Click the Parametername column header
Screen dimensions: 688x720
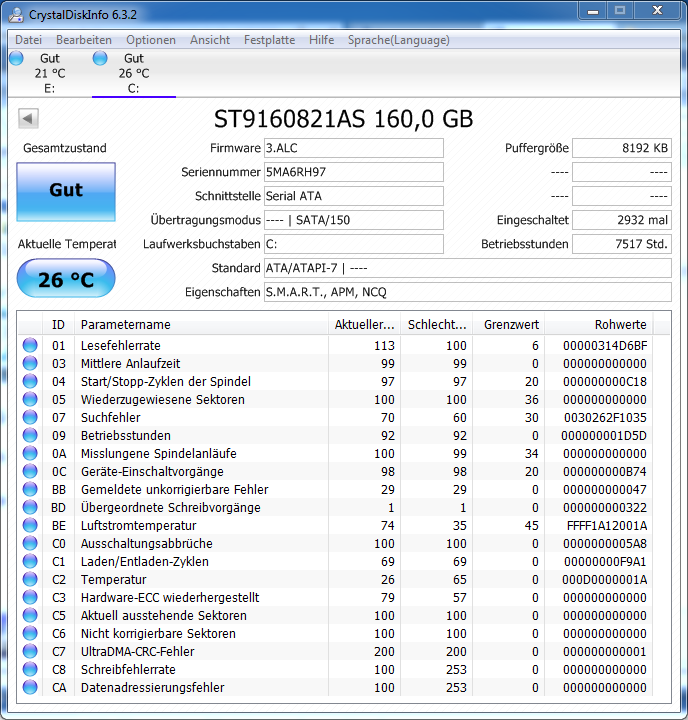pyautogui.click(x=201, y=325)
